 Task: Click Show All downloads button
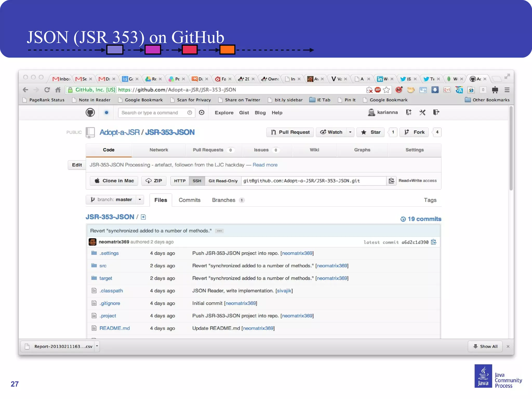click(x=485, y=346)
